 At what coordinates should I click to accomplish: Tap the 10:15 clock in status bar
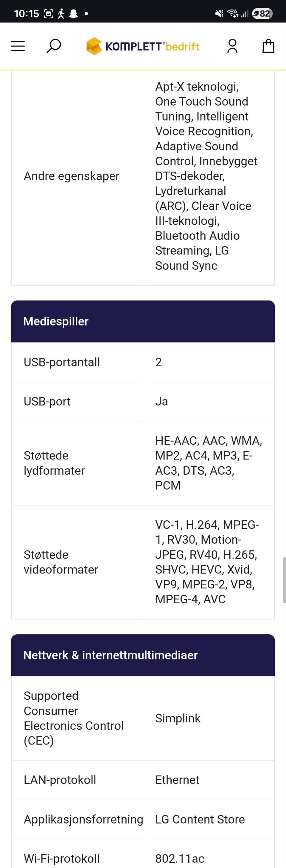[26, 13]
